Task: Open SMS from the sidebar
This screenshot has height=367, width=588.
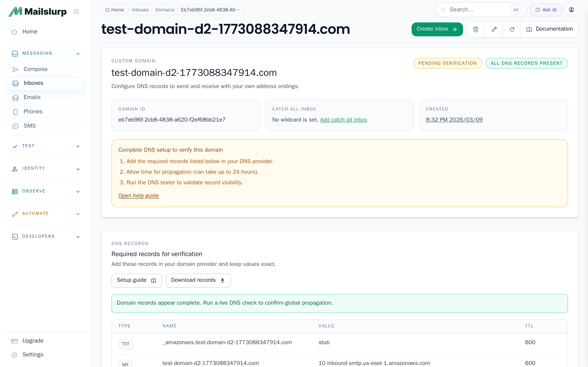Action: coord(29,125)
